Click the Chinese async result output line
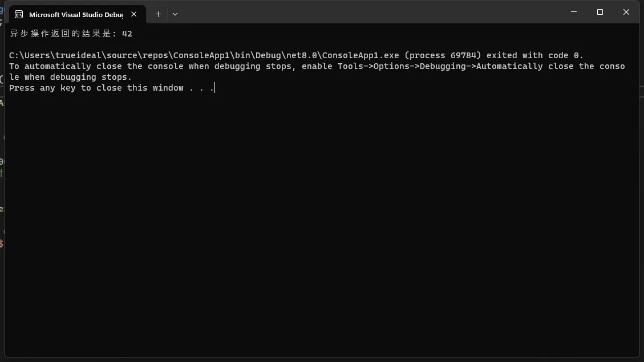644x362 pixels. [x=71, y=34]
